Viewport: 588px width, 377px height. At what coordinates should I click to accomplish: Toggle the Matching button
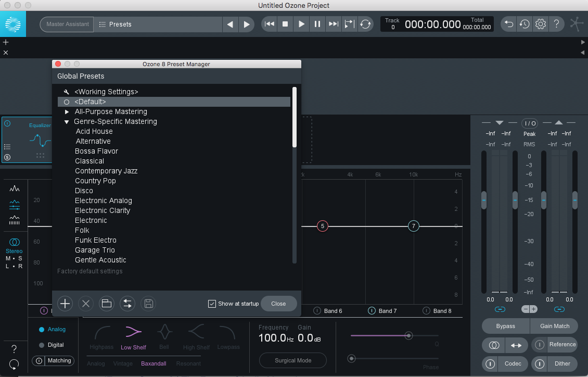[x=53, y=360]
